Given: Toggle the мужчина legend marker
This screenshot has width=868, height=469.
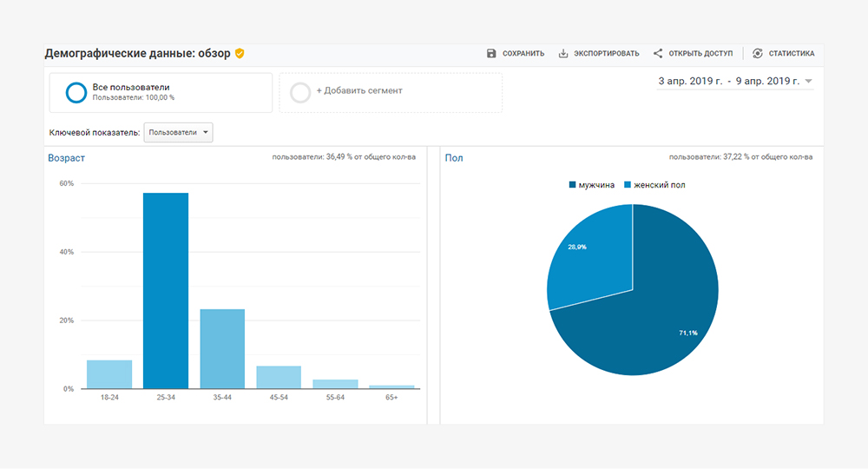Looking at the screenshot, I should (573, 185).
